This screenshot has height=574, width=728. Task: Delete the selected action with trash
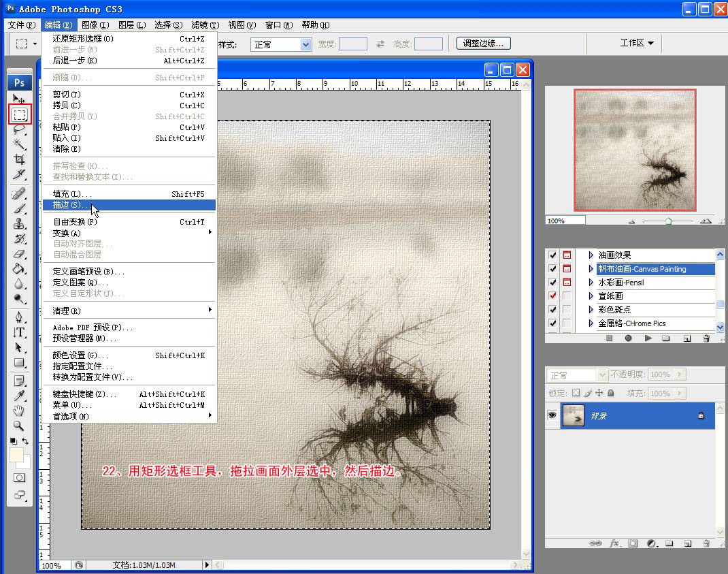click(706, 338)
